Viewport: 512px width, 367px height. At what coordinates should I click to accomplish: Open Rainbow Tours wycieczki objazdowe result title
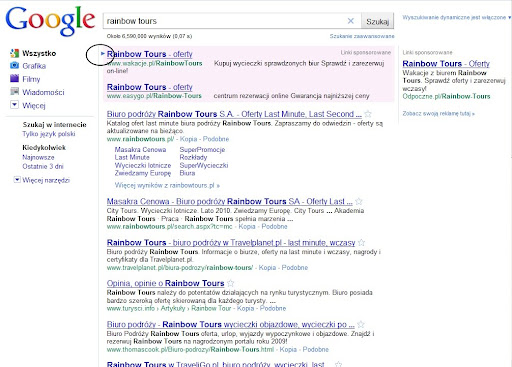pos(231,324)
